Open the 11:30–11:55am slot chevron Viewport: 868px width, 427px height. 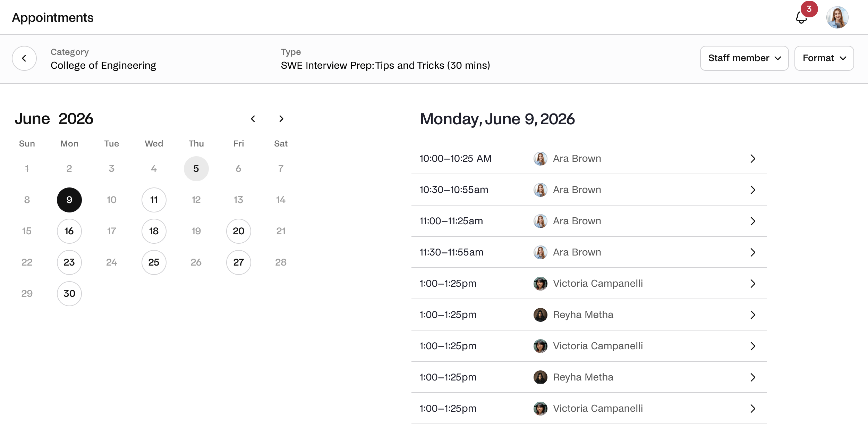[x=752, y=252]
